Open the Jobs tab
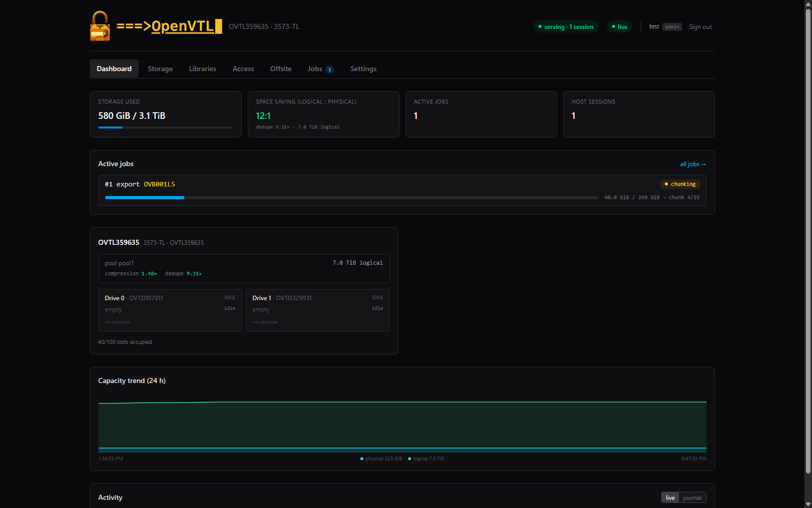Image resolution: width=812 pixels, height=508 pixels. 320,69
